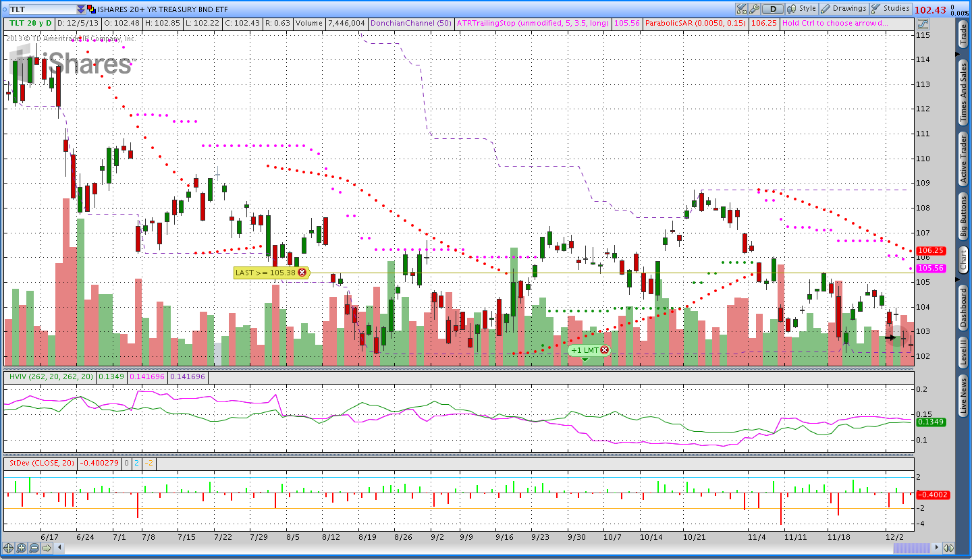
Task: Remove the LAST >= 105.38 alert
Action: click(302, 273)
